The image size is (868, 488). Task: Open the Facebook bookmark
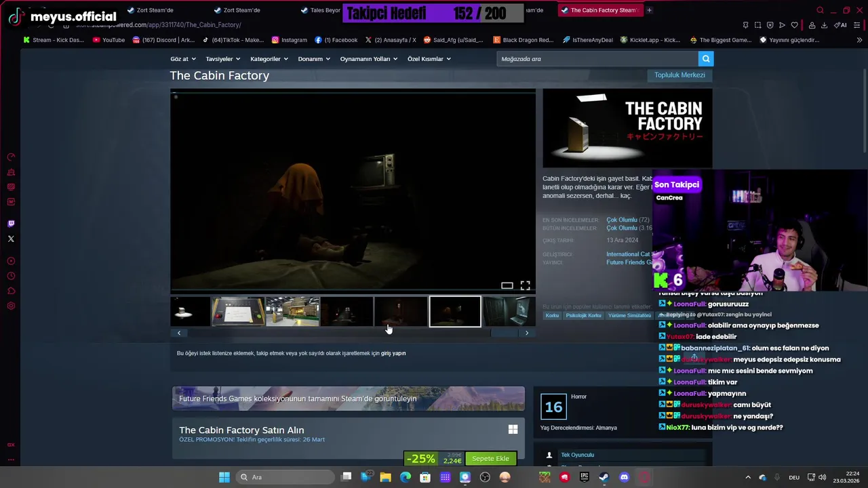pyautogui.click(x=336, y=40)
